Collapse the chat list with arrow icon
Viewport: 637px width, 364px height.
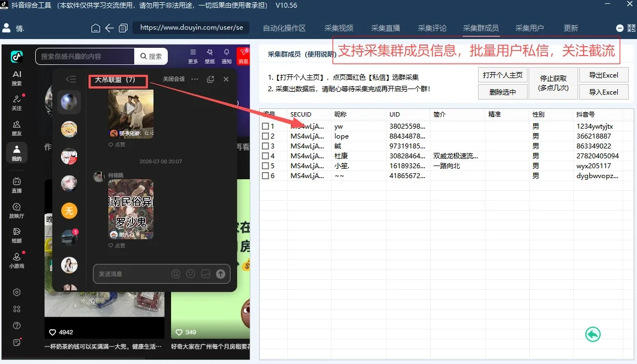71,79
